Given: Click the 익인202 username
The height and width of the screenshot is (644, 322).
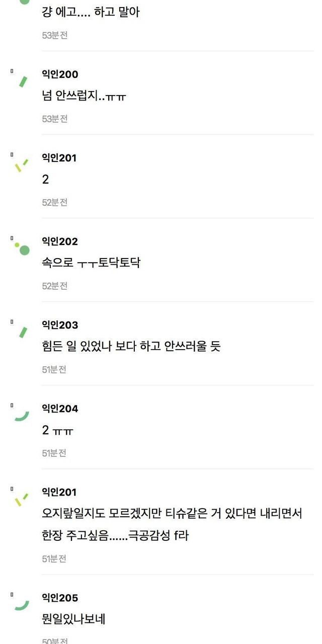Looking at the screenshot, I should pos(60,242).
